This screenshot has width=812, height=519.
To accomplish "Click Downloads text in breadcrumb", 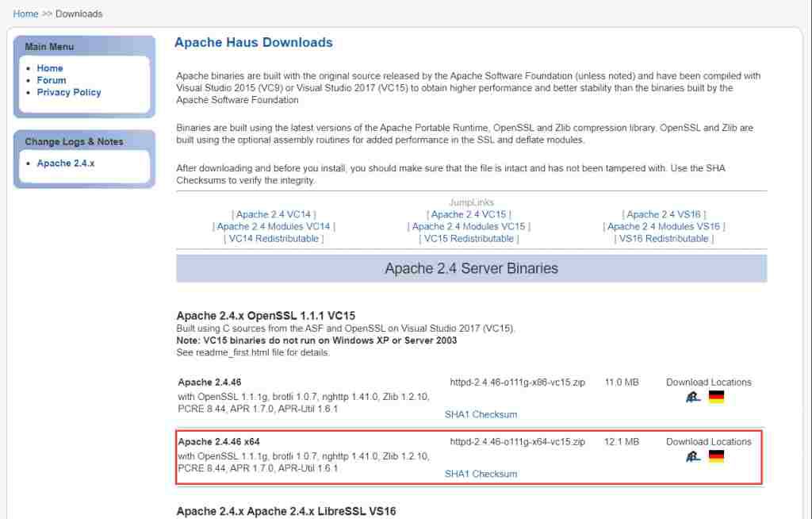I will [79, 14].
